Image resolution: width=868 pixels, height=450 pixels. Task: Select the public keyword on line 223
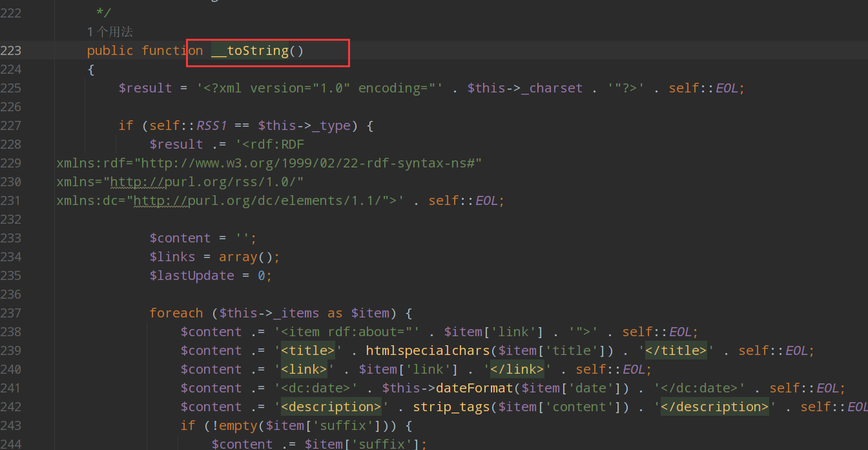pos(110,50)
